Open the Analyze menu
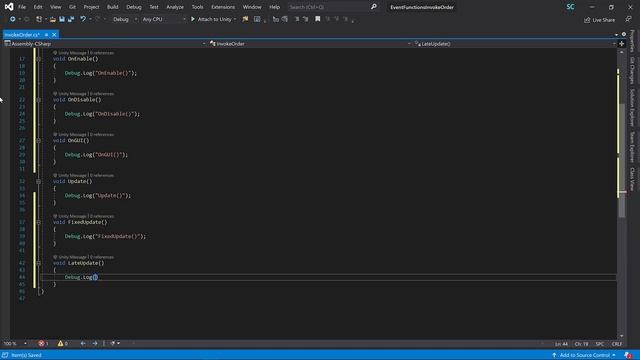This screenshot has width=640, height=360. [175, 7]
